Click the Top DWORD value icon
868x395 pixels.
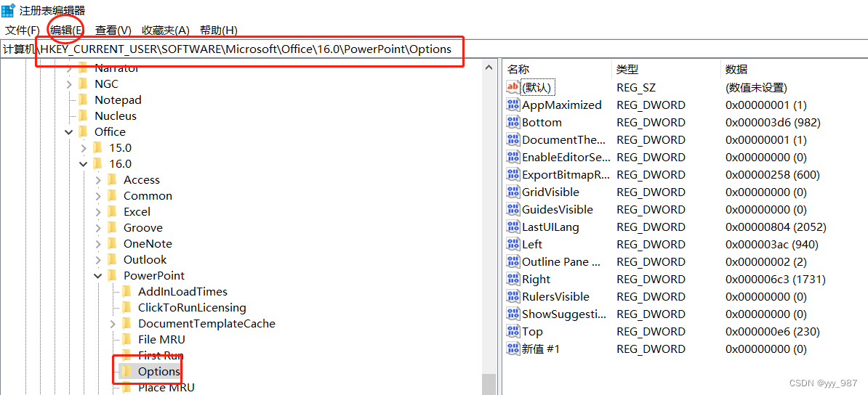point(513,331)
